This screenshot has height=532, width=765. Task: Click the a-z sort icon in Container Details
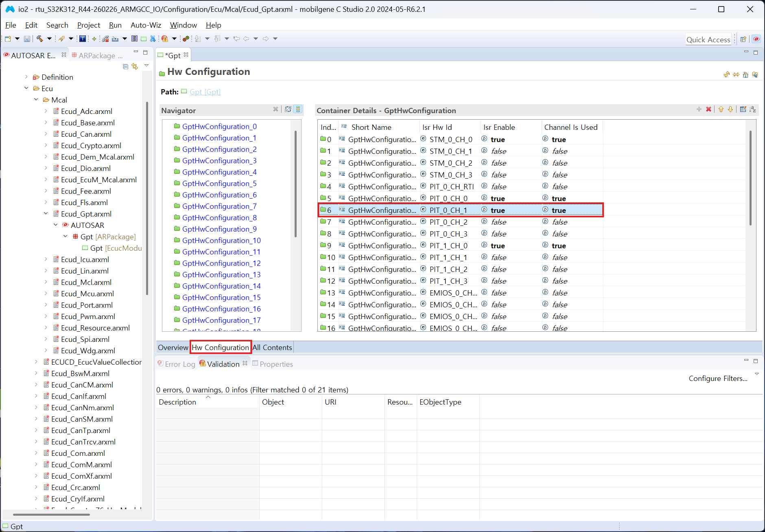coord(753,109)
